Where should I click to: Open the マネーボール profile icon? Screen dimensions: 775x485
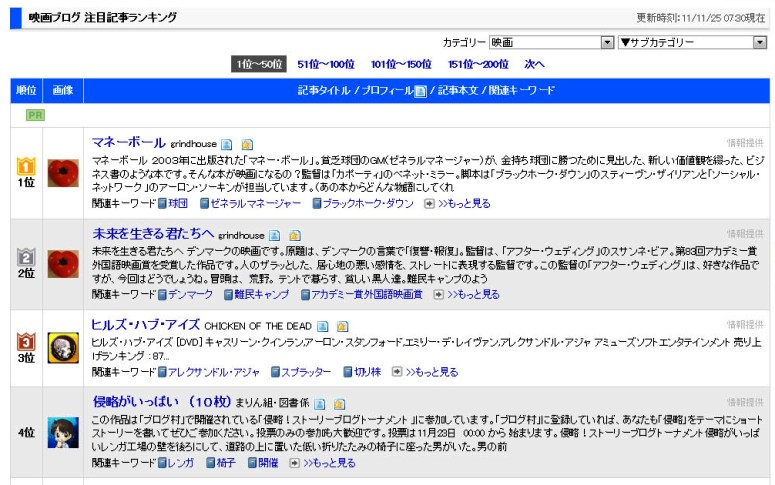click(x=226, y=144)
